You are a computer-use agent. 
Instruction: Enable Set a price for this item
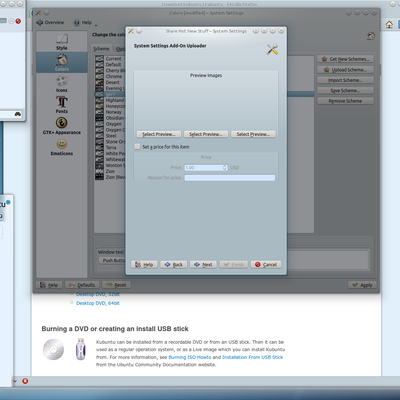point(137,147)
